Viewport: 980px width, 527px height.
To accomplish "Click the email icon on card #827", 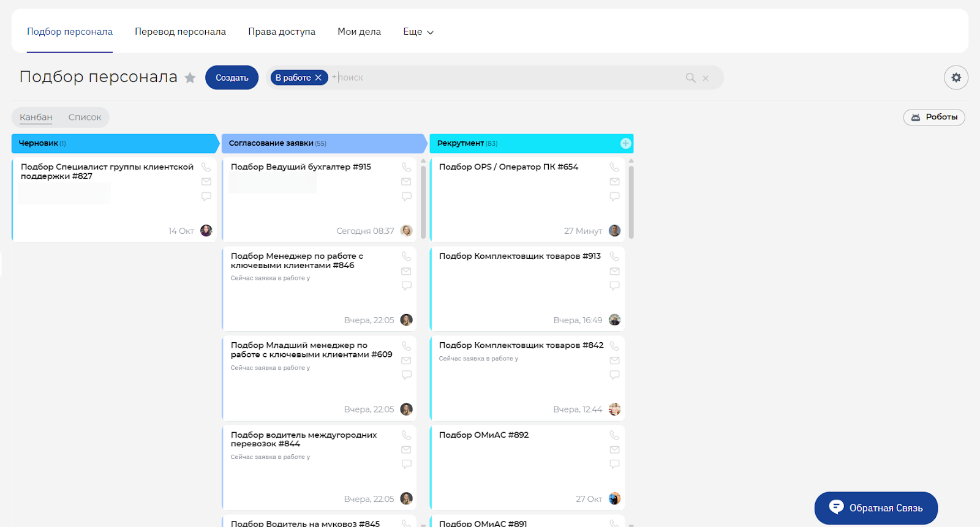I will pos(206,182).
